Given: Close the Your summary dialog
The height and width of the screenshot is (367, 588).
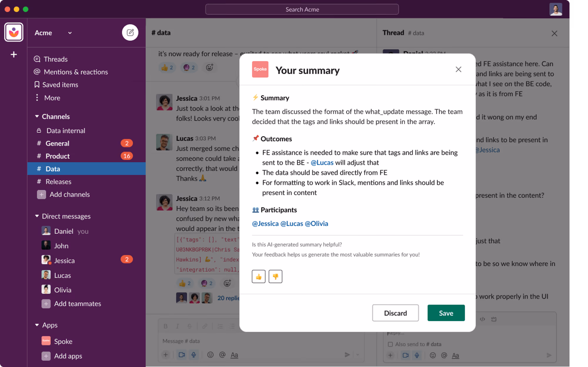Looking at the screenshot, I should 458,69.
